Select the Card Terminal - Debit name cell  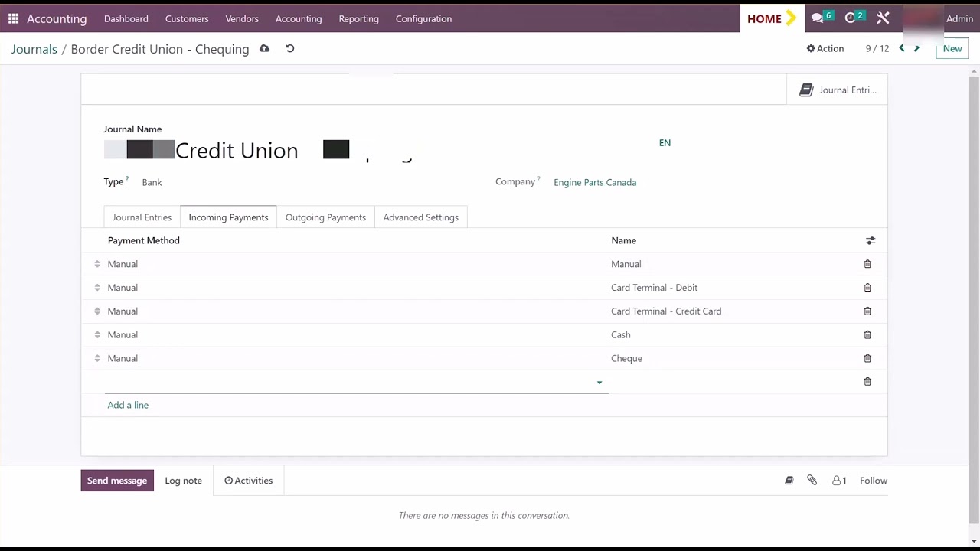(x=655, y=288)
